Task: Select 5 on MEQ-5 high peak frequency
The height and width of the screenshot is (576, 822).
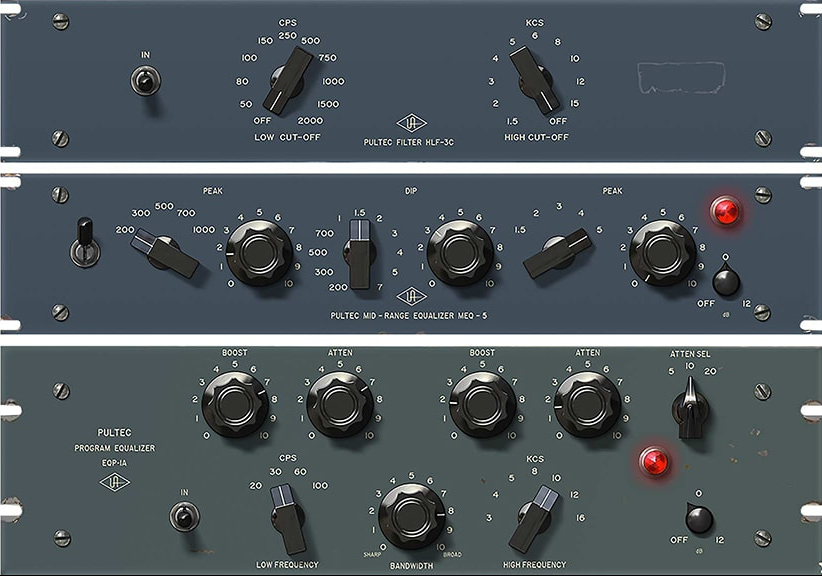Action: (599, 230)
